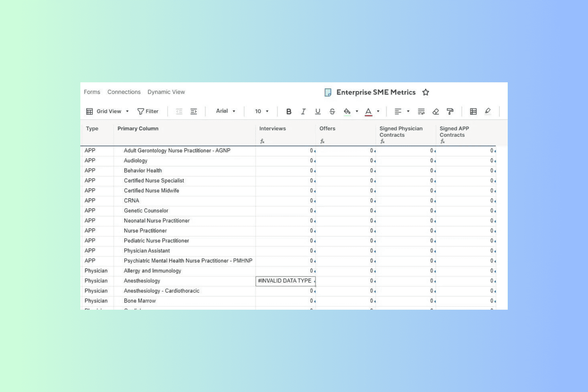Select the Pediatric Nurse Practitioner cell
588x392 pixels.
(x=185, y=241)
